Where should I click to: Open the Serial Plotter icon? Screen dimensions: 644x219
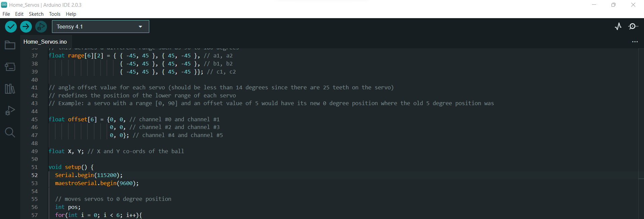[618, 27]
